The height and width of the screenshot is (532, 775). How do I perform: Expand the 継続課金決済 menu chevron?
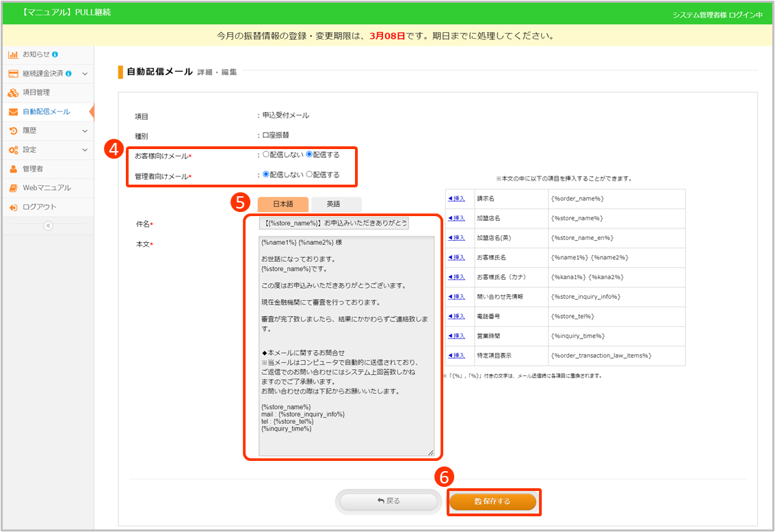(85, 73)
